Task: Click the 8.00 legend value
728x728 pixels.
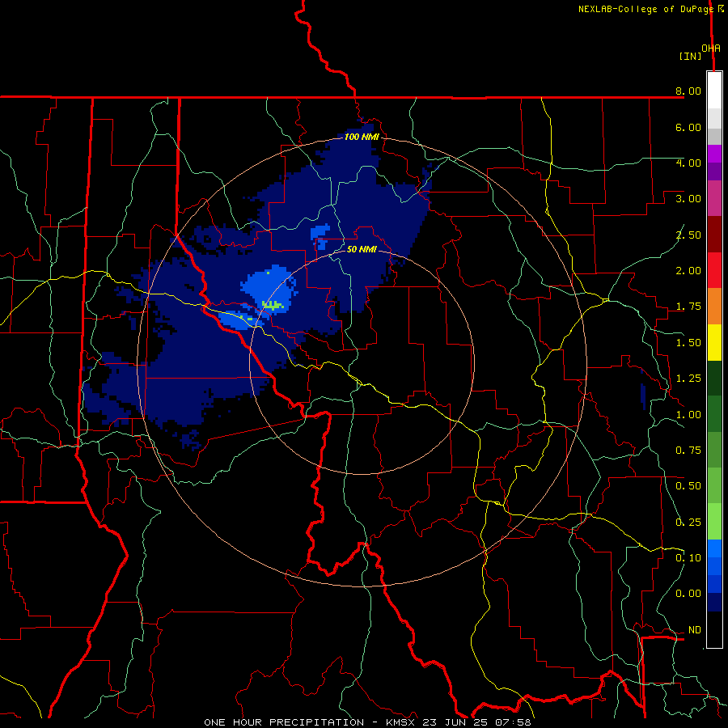Action: [x=688, y=91]
